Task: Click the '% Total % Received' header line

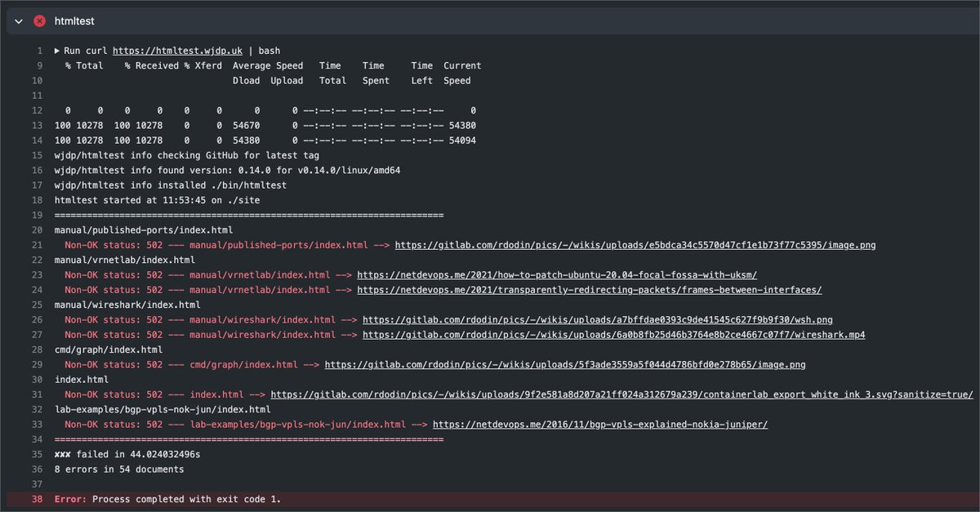Action: (x=273, y=65)
